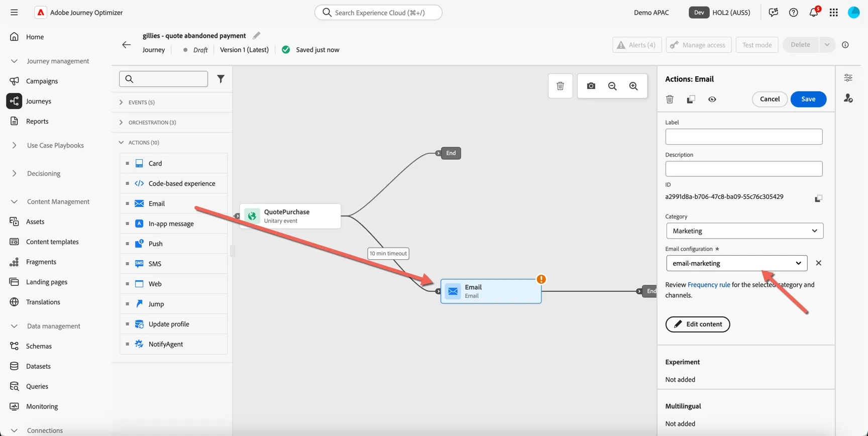Toggle the read-only preview eye icon
This screenshot has width=868, height=436.
tap(712, 99)
